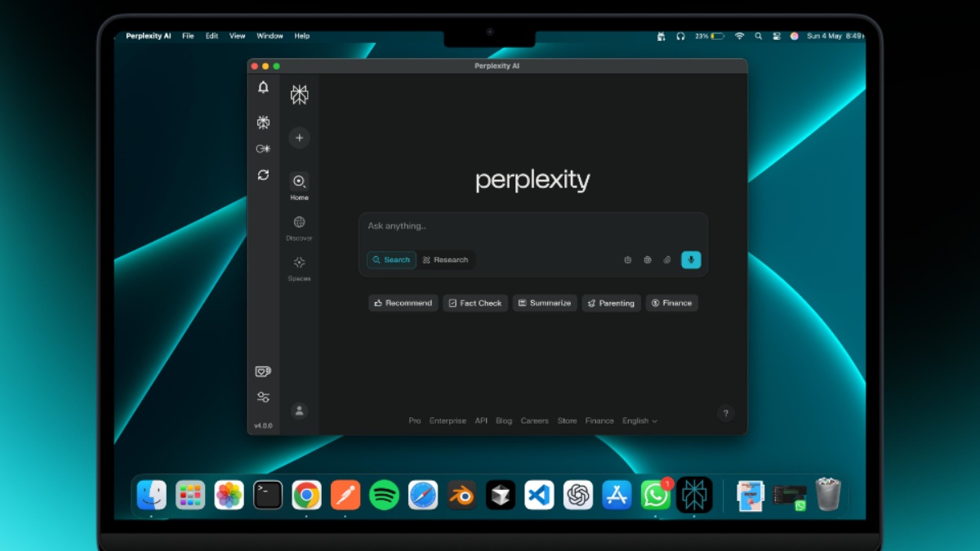This screenshot has width=980, height=551.
Task: Open the Finance footer link
Action: click(x=599, y=420)
